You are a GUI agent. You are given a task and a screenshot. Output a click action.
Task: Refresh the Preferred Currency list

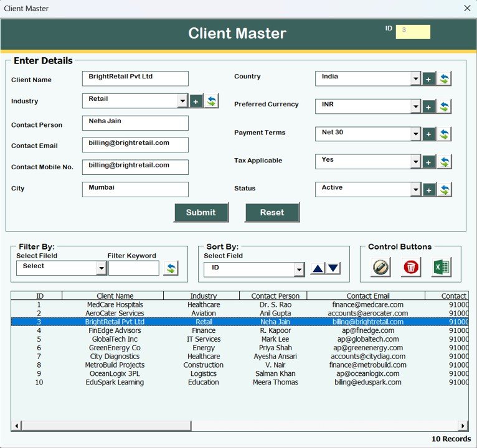tap(444, 107)
